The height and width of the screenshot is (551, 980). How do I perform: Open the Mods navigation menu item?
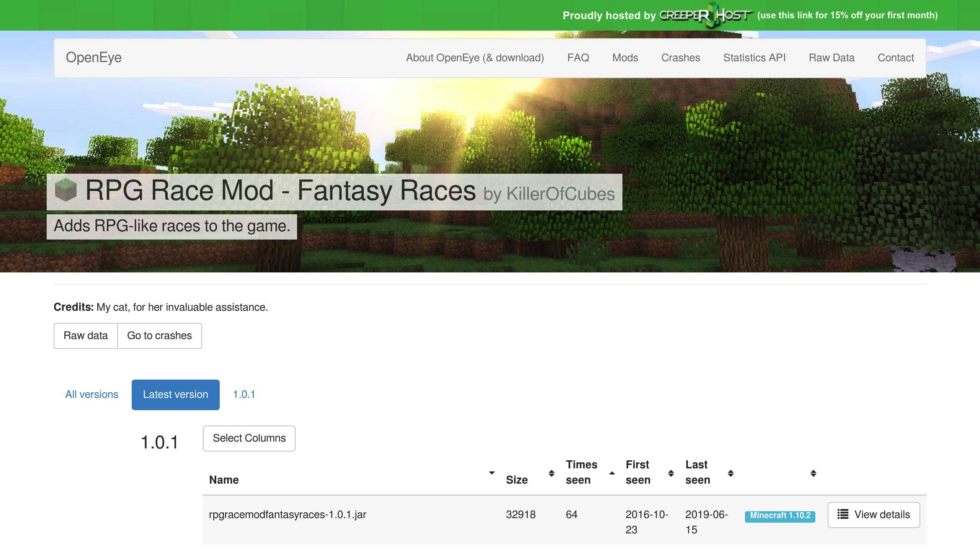(x=625, y=57)
